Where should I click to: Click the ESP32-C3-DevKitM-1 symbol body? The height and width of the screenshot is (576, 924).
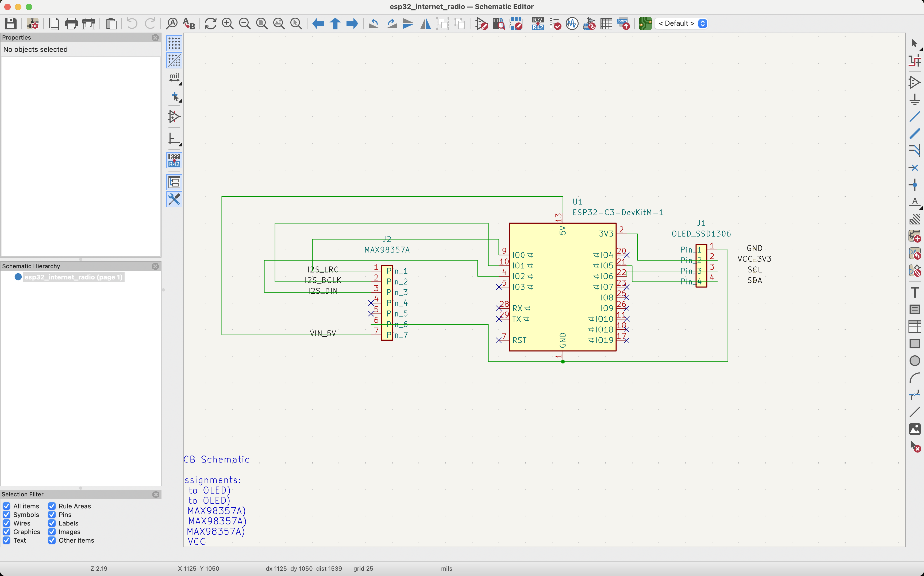(x=563, y=287)
